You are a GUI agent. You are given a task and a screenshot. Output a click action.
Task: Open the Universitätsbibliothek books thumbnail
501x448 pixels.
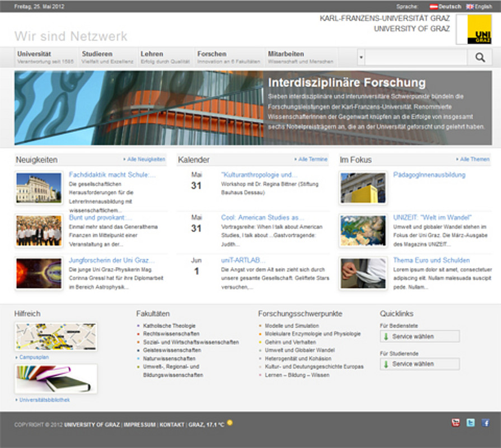[x=55, y=379]
